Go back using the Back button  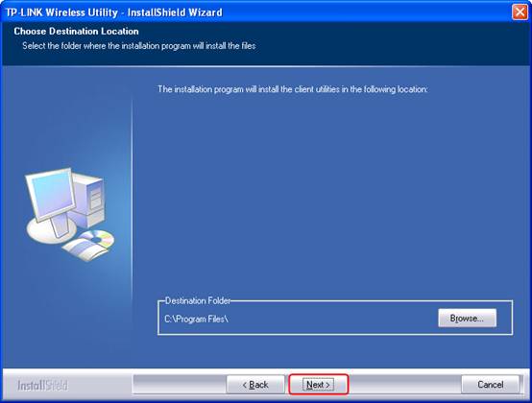point(255,385)
